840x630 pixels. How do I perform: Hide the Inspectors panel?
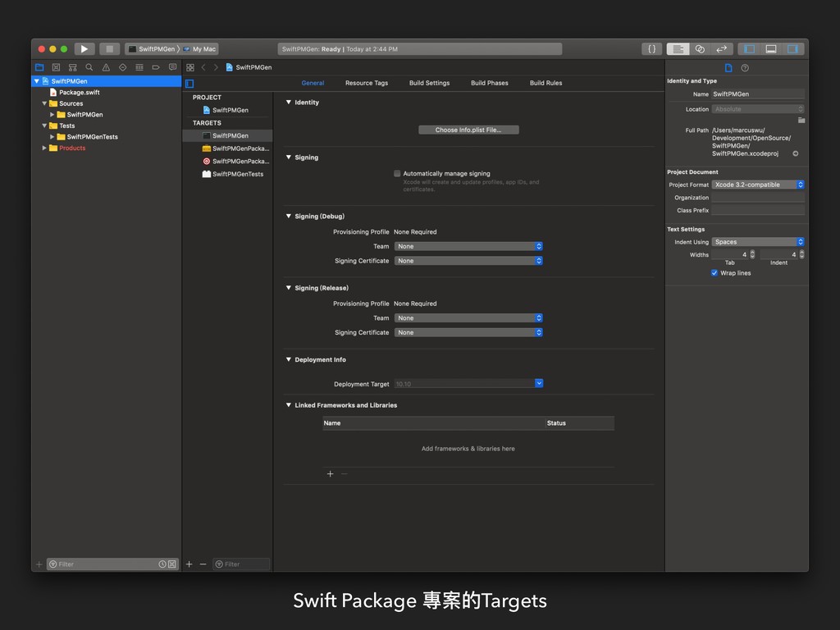(x=793, y=48)
